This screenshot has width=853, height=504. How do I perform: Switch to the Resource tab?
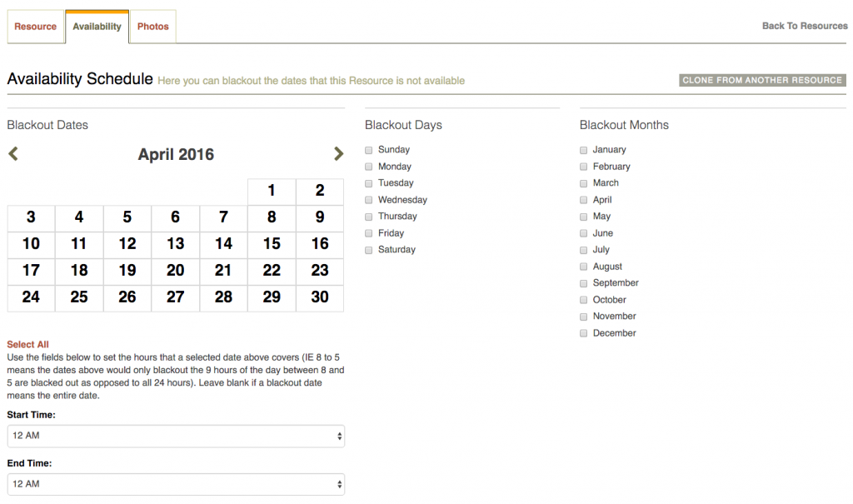point(35,27)
